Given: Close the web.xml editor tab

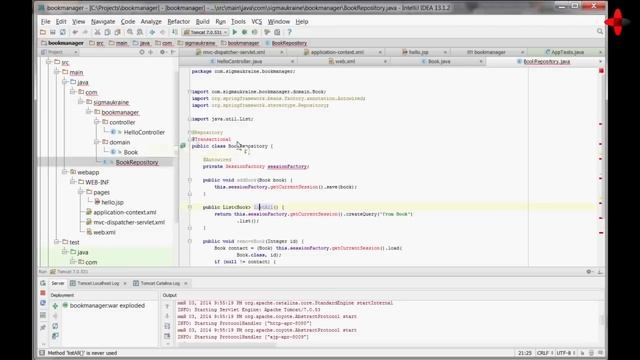Looking at the screenshot, I should tap(385, 62).
